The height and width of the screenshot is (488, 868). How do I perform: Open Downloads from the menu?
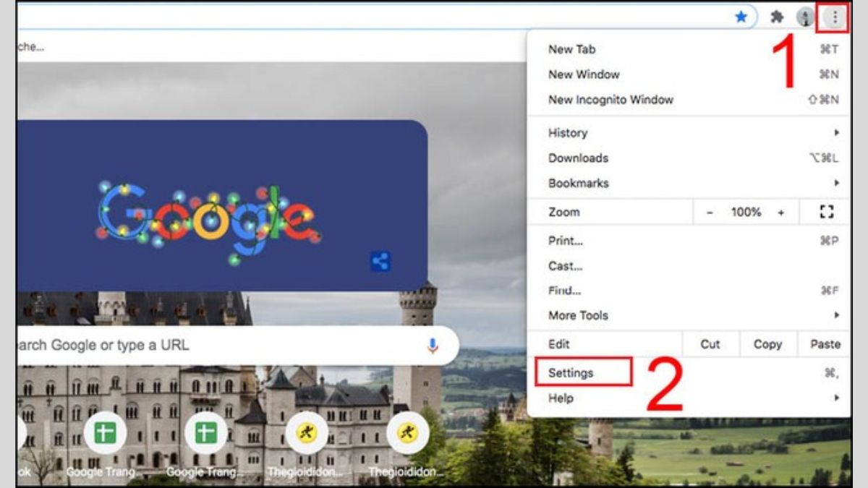578,158
